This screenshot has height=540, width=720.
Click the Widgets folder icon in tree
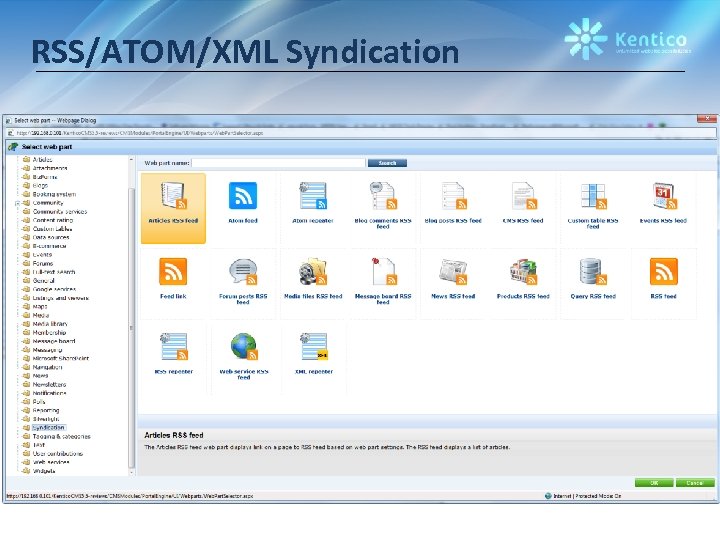(26, 471)
